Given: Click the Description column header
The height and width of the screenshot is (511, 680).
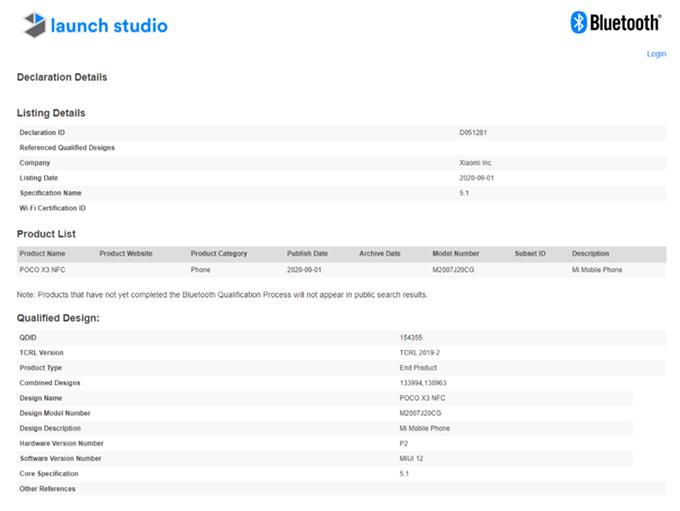Looking at the screenshot, I should [590, 253].
